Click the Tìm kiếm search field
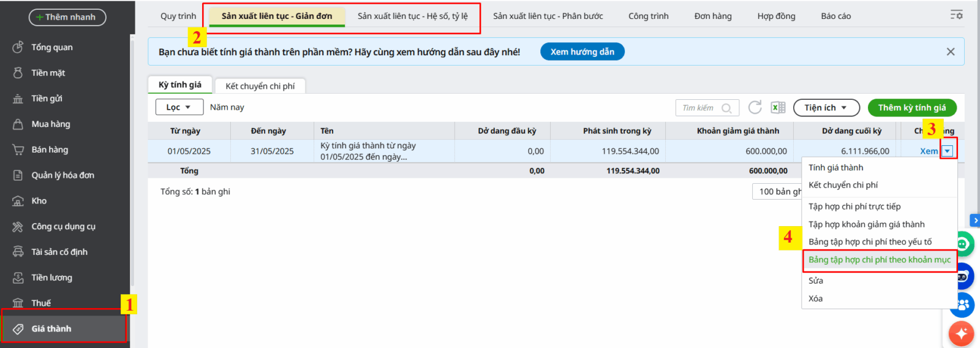The height and width of the screenshot is (348, 980). click(x=700, y=108)
